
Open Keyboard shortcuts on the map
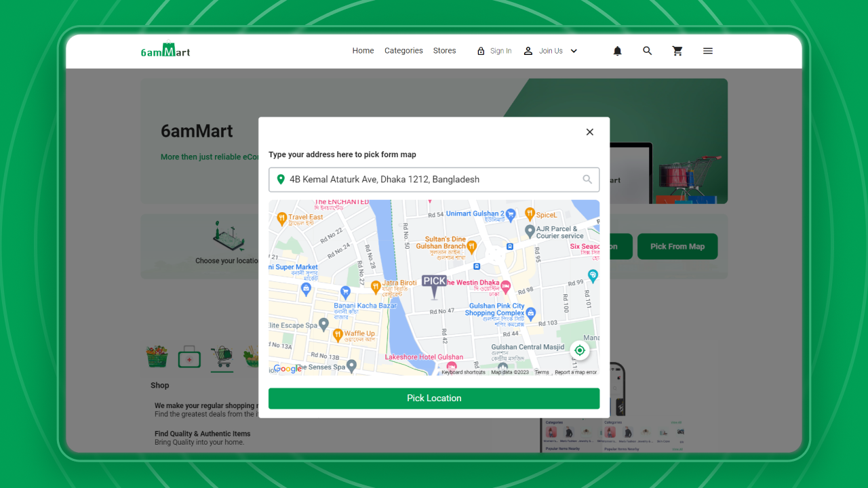pyautogui.click(x=464, y=372)
